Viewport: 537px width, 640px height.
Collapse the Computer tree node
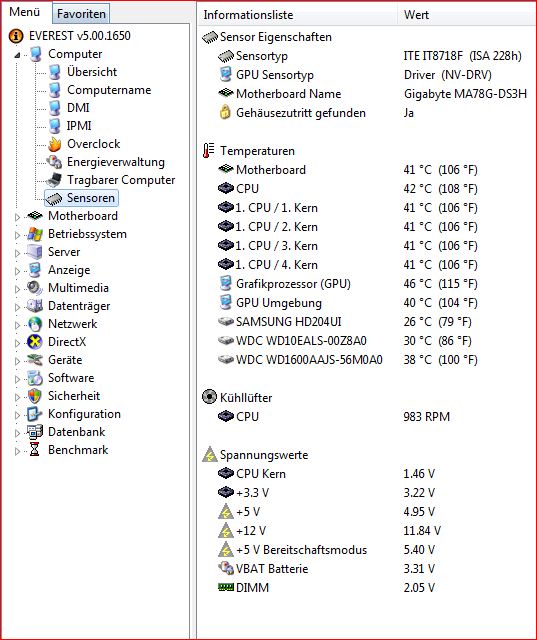17,54
